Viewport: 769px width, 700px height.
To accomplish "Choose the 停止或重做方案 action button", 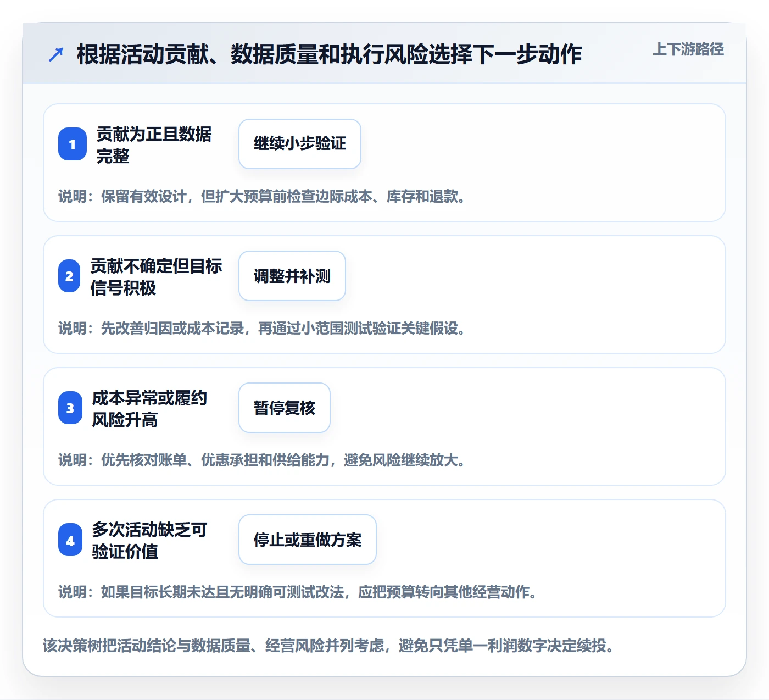I will pyautogui.click(x=308, y=540).
